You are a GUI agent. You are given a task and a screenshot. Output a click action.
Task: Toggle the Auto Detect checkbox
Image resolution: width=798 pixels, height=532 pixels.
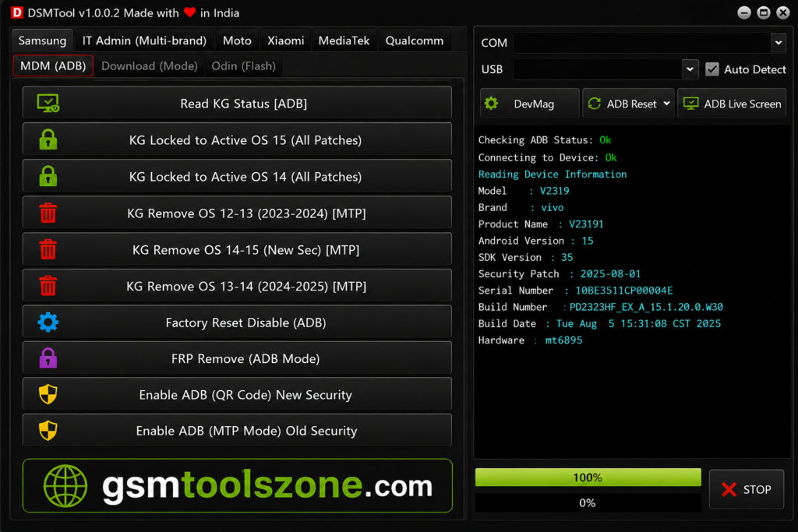coord(712,69)
